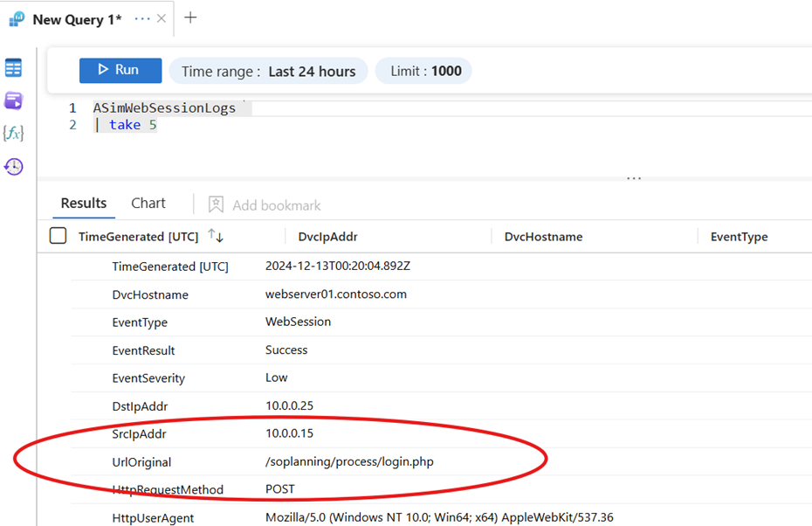Open the tables sidebar icon
This screenshot has height=526, width=812.
coord(13,67)
